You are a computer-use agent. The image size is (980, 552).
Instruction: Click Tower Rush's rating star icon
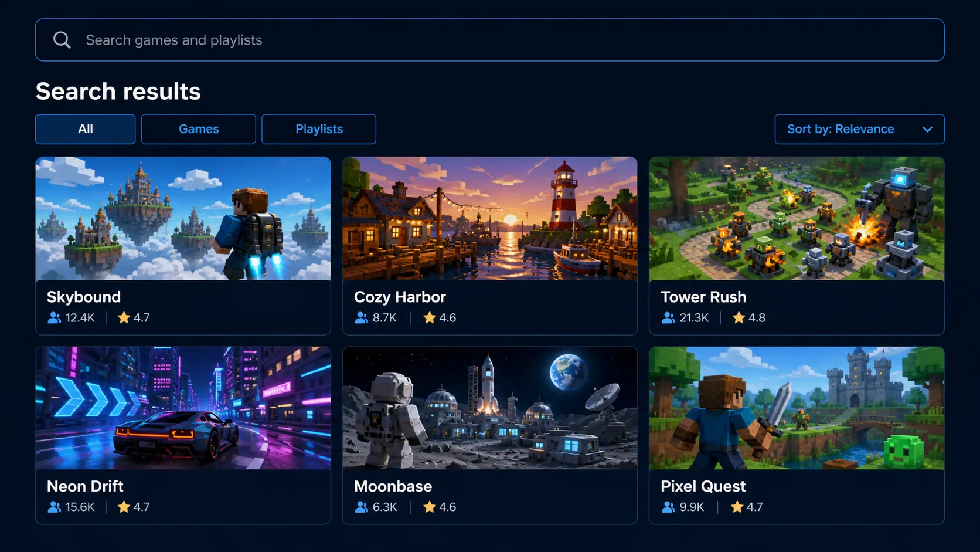pyautogui.click(x=739, y=317)
